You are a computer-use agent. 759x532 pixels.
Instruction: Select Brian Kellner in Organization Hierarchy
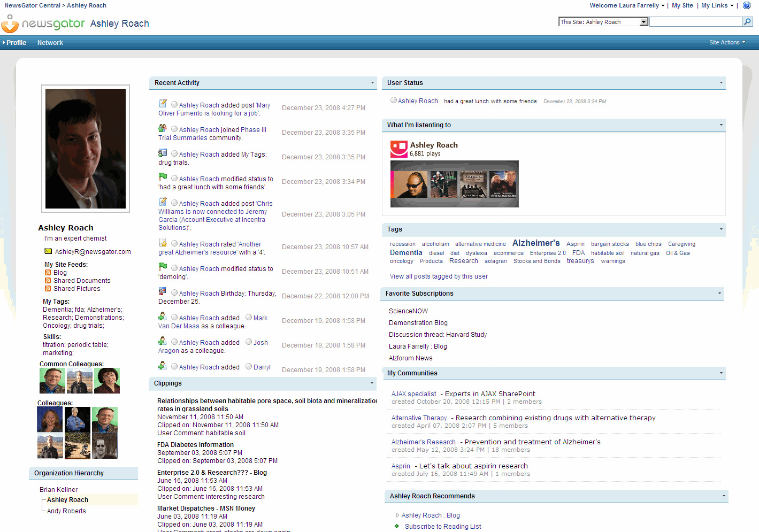pyautogui.click(x=58, y=490)
